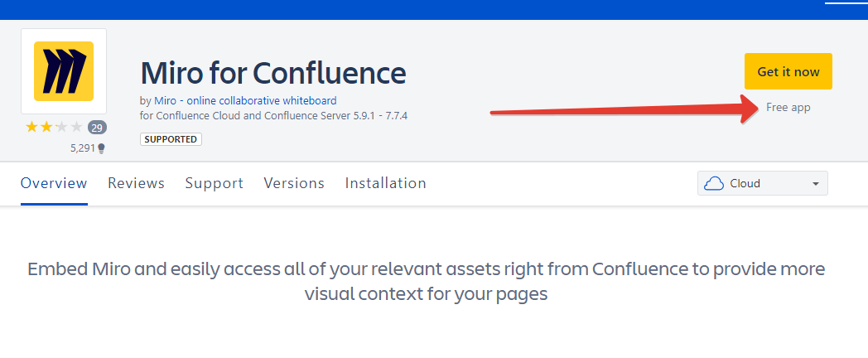The width and height of the screenshot is (868, 358).
Task: Open the Reviews tab
Action: point(136,183)
